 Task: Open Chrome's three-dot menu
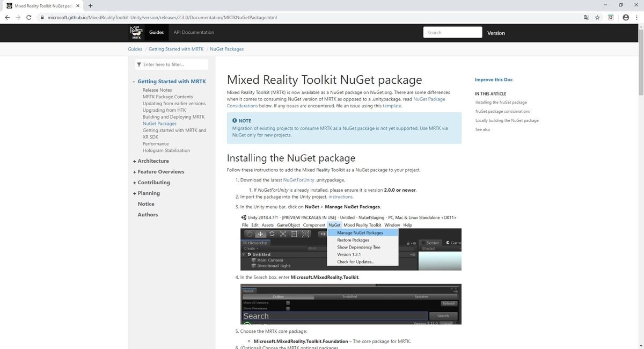pos(636,17)
